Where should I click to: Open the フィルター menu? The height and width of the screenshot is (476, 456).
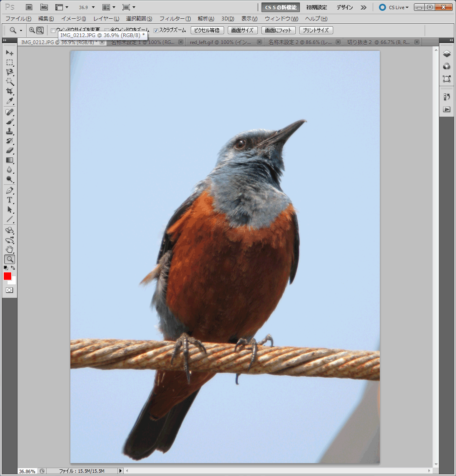175,19
